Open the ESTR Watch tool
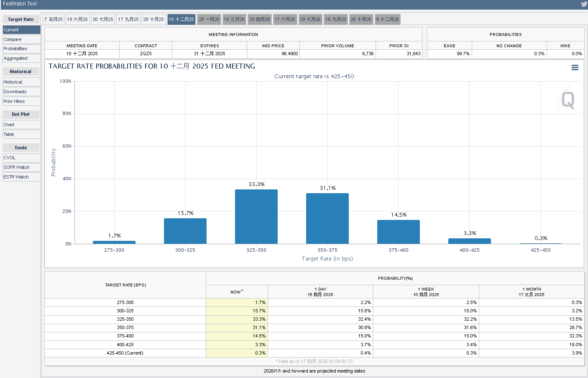The height and width of the screenshot is (378, 588). pyautogui.click(x=21, y=177)
